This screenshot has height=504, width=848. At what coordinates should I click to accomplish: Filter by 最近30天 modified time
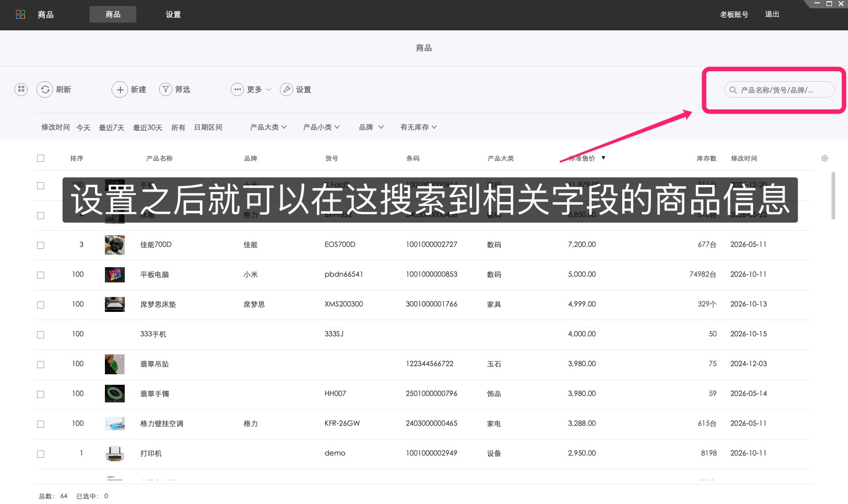click(x=147, y=128)
